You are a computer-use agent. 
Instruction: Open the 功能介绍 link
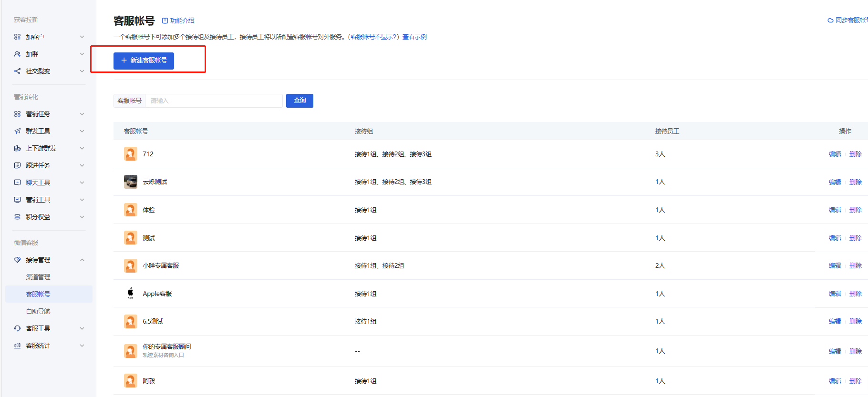point(178,20)
